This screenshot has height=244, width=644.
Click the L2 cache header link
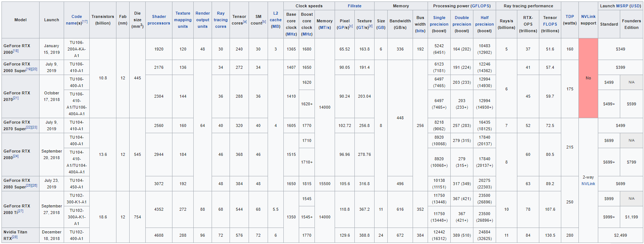(275, 16)
